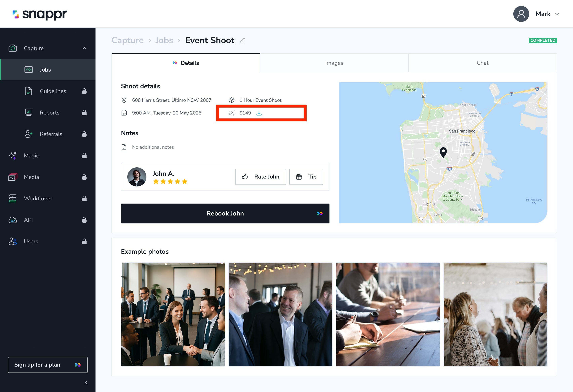Screen dimensions: 573x392
Task: Switch to the Images tab
Action: click(334, 63)
